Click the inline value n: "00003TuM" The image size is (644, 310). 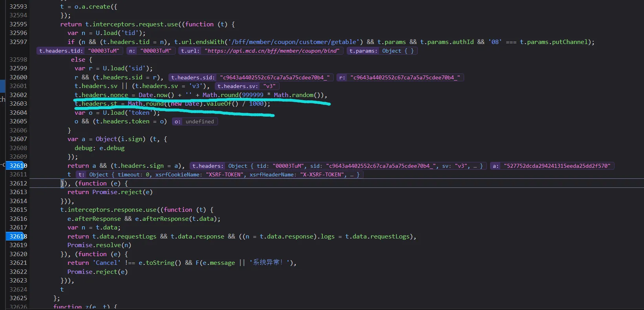(151, 51)
